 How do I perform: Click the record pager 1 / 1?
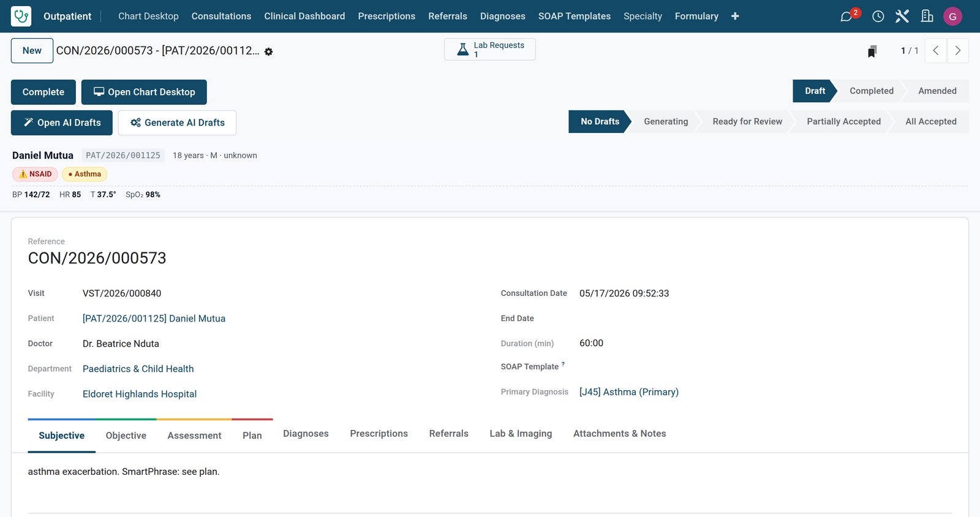pos(910,51)
